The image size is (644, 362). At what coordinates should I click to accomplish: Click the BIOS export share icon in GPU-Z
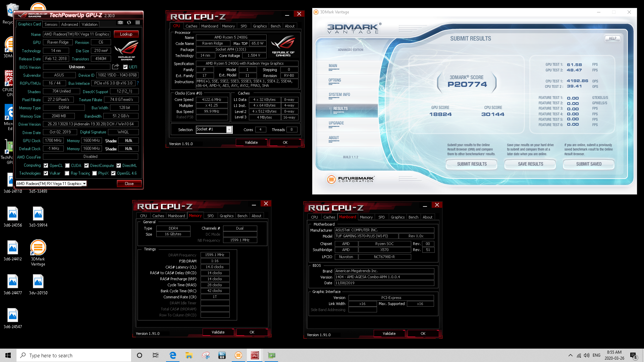[x=115, y=67]
